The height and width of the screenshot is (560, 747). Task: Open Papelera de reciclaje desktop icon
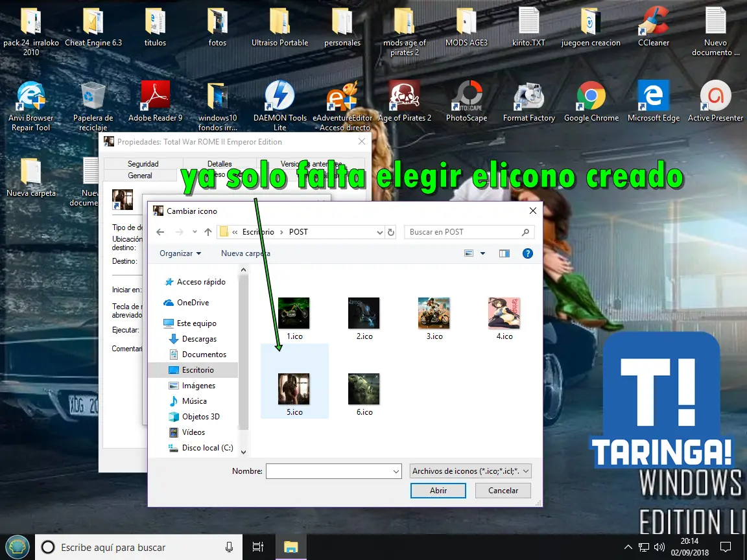click(x=93, y=106)
